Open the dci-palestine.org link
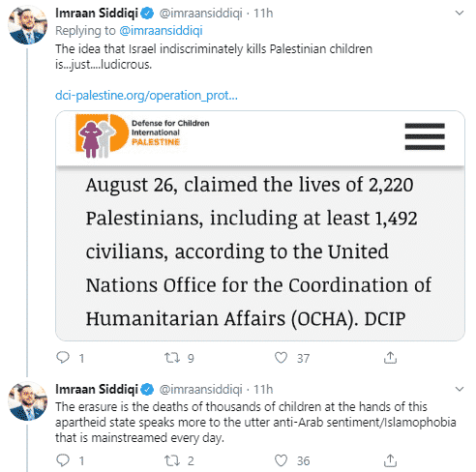 click(146, 96)
